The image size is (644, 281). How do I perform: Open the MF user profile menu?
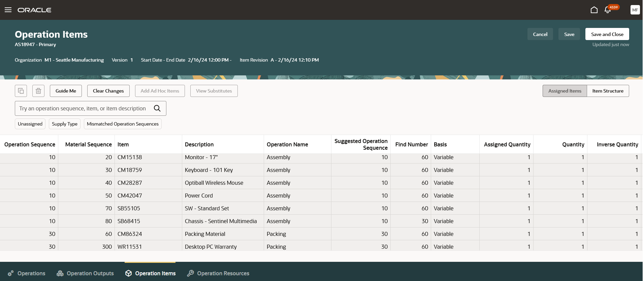click(635, 10)
